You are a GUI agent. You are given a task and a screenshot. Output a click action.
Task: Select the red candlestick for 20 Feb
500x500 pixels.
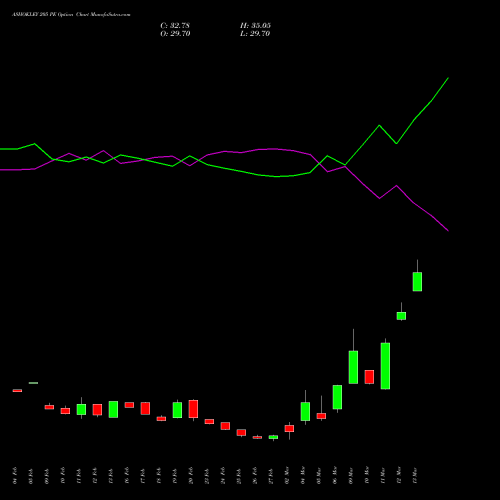193,409
